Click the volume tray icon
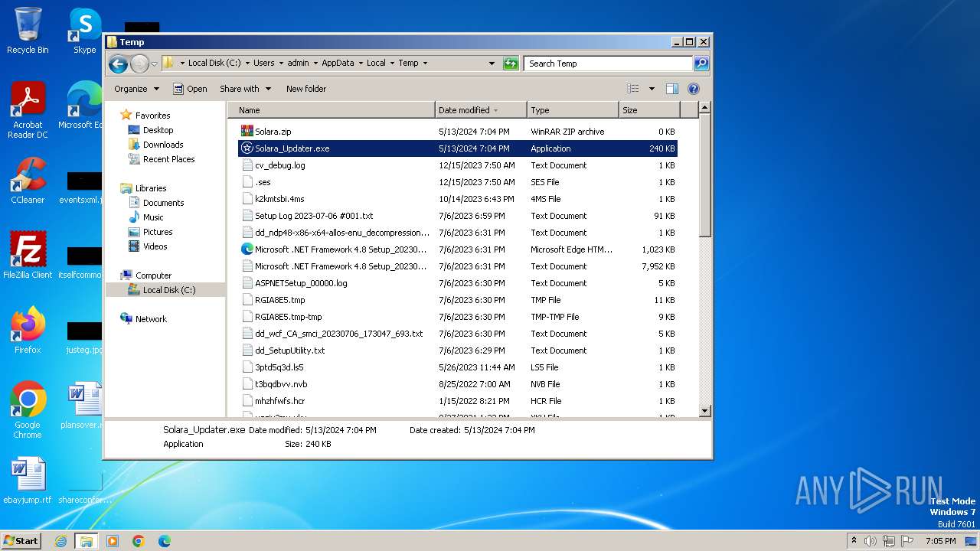This screenshot has width=980, height=551. (871, 541)
